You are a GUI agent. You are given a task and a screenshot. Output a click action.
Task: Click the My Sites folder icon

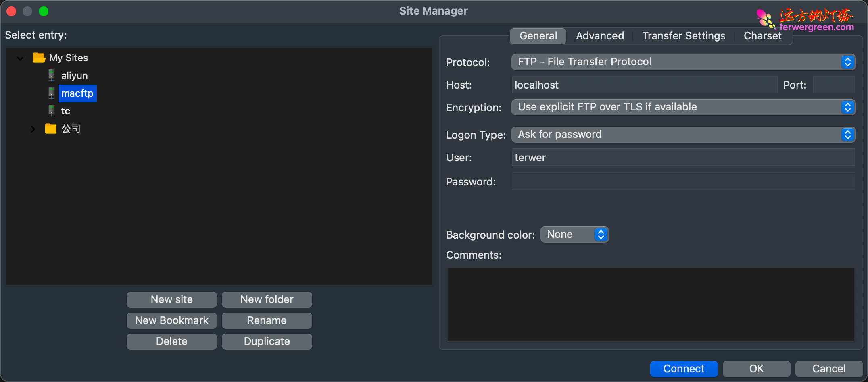pos(39,58)
